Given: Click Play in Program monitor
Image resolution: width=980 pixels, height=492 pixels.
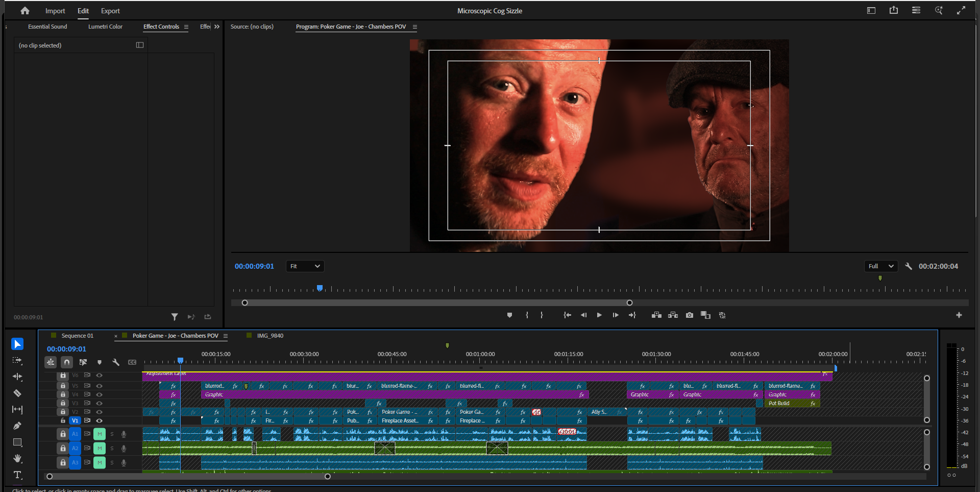Looking at the screenshot, I should point(599,315).
